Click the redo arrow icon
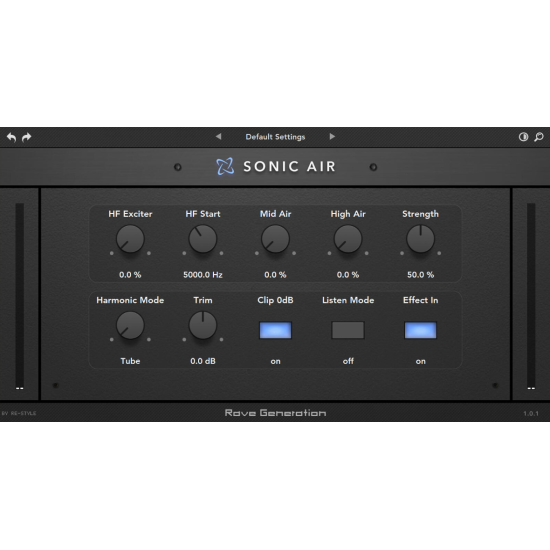 (27, 137)
